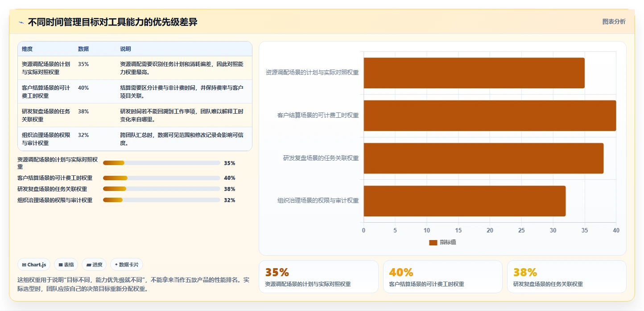
Task: Select the Chart.js tag
Action: point(34,265)
